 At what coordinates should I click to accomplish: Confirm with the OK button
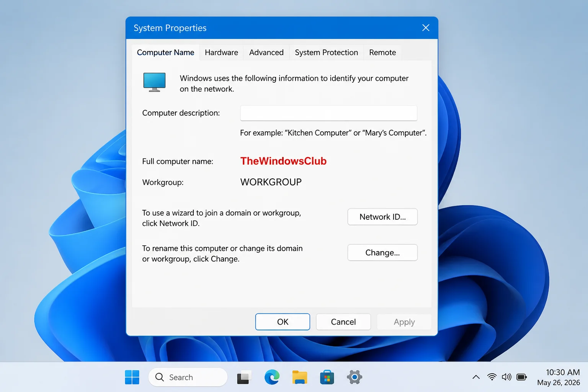point(283,322)
